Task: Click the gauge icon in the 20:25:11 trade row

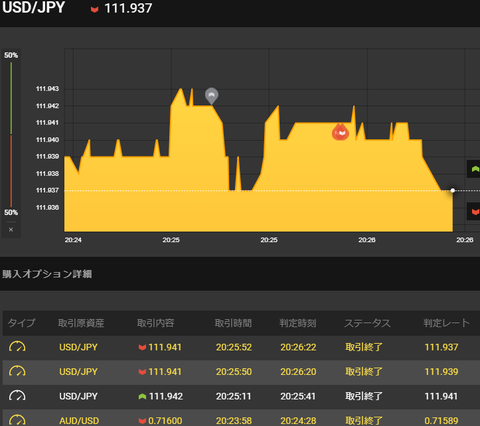Action: pyautogui.click(x=17, y=396)
